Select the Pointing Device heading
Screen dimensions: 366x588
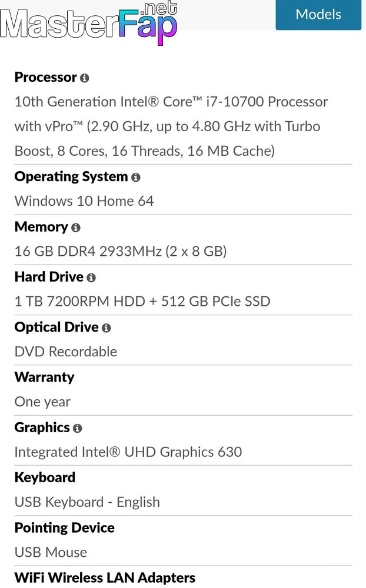[65, 527]
